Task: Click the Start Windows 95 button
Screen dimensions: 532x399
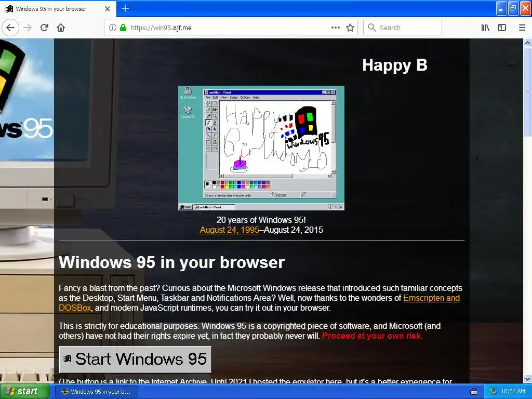Action: (x=136, y=360)
